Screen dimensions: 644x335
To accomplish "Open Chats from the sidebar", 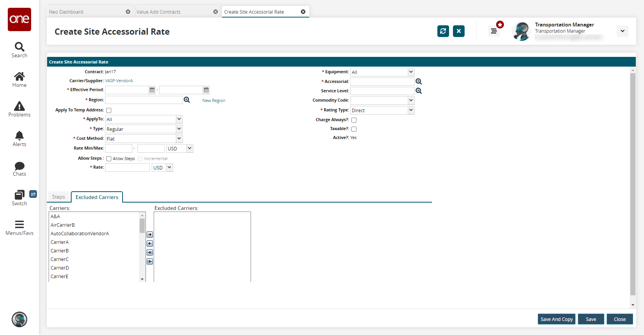I will pyautogui.click(x=19, y=169).
